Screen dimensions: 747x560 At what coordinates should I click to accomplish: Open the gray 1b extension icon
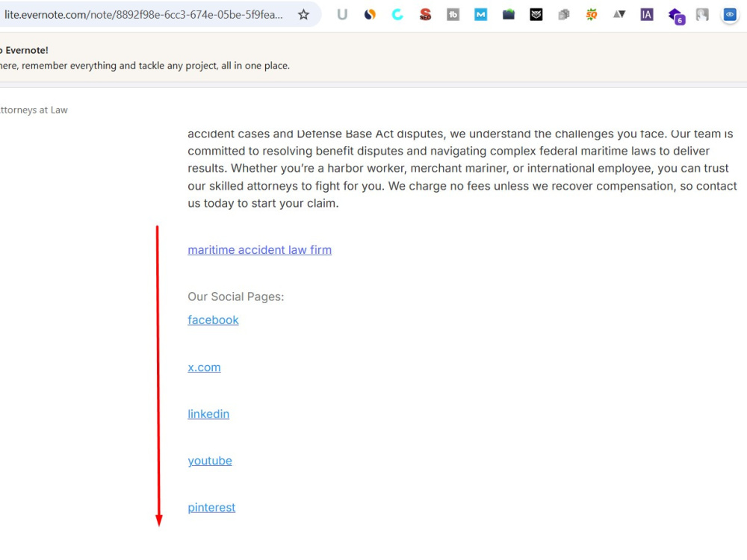click(453, 15)
